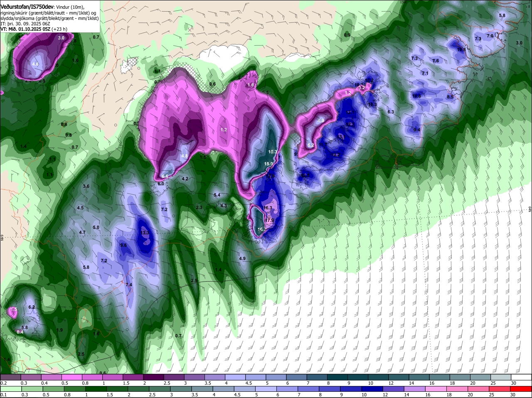Image resolution: width=532 pixels, height=398 pixels.
Task: Click the 4.7 value on the map
Action: tap(82, 233)
